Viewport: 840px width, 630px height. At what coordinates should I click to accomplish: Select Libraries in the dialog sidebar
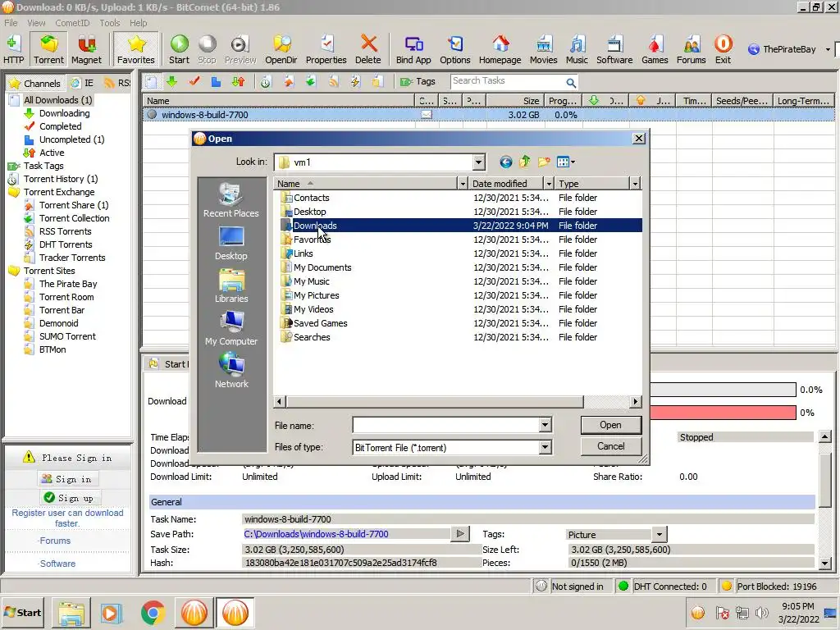pyautogui.click(x=231, y=286)
